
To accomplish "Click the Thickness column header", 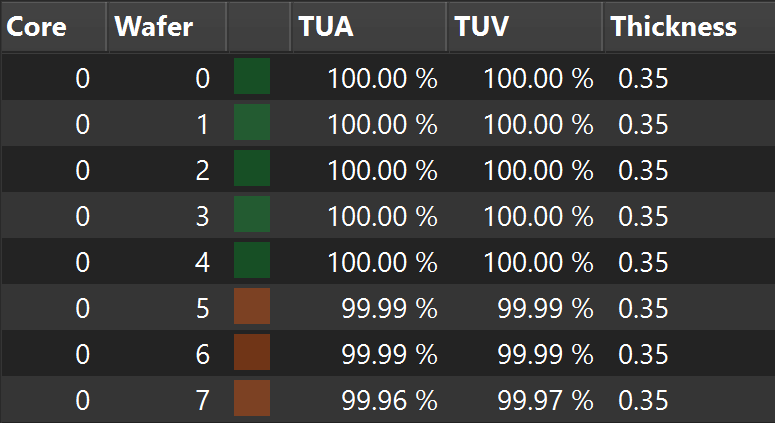I will [690, 26].
